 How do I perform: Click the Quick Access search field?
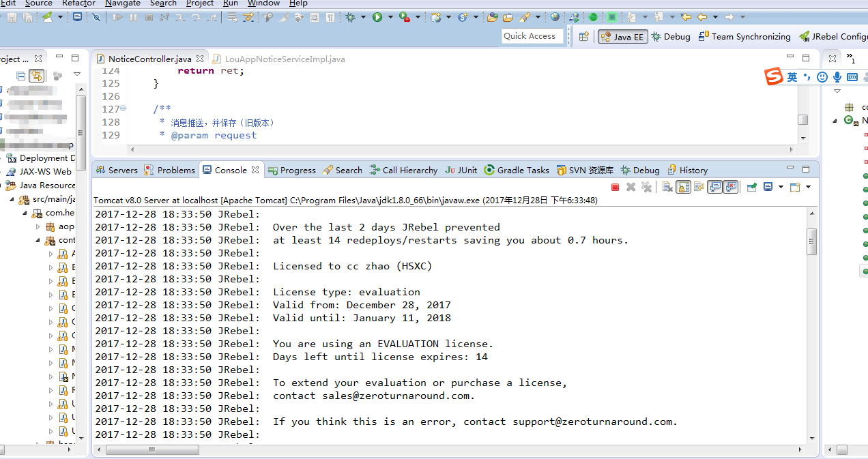tap(532, 36)
